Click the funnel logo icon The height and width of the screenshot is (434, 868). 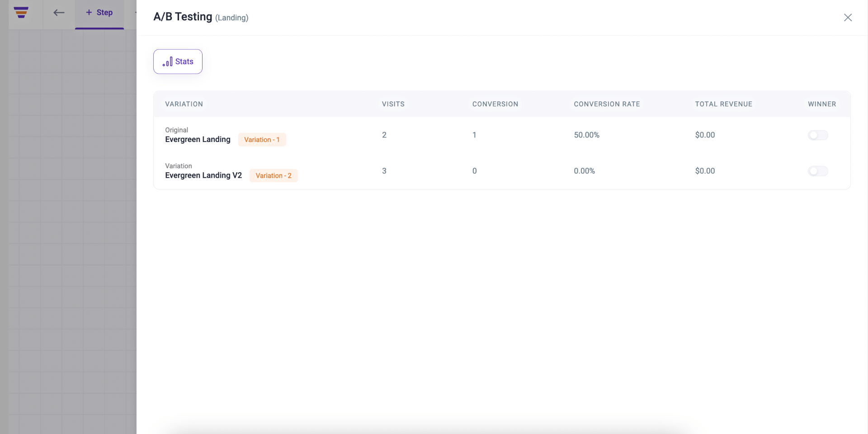(21, 13)
